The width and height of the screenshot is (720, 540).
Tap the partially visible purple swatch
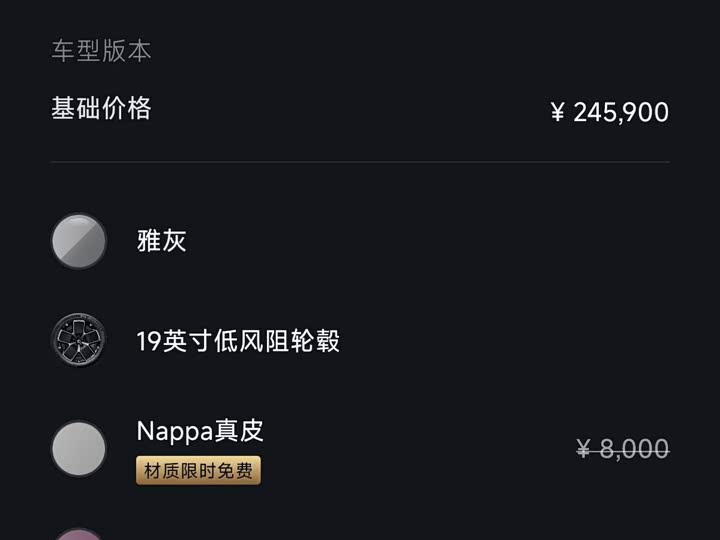tap(79, 534)
